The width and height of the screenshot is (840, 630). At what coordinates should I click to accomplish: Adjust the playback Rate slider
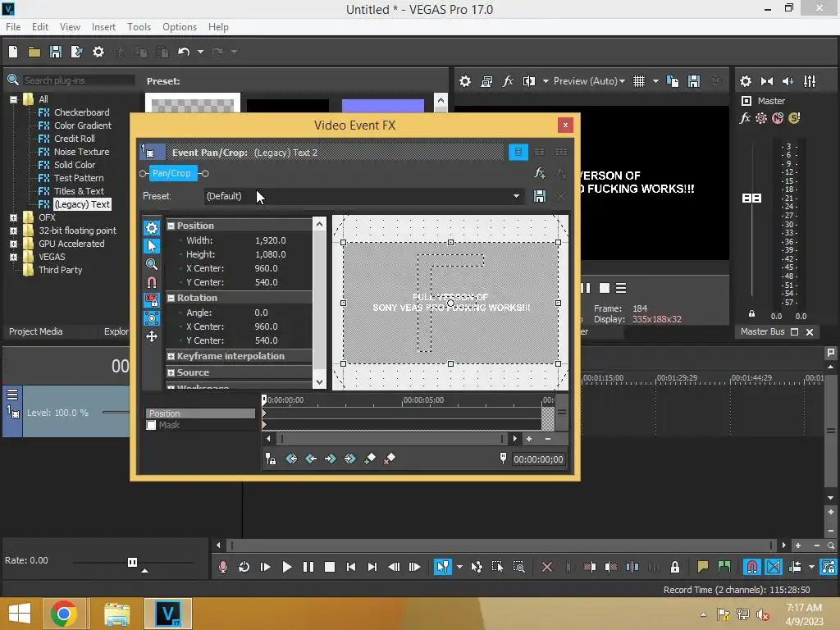click(132, 562)
